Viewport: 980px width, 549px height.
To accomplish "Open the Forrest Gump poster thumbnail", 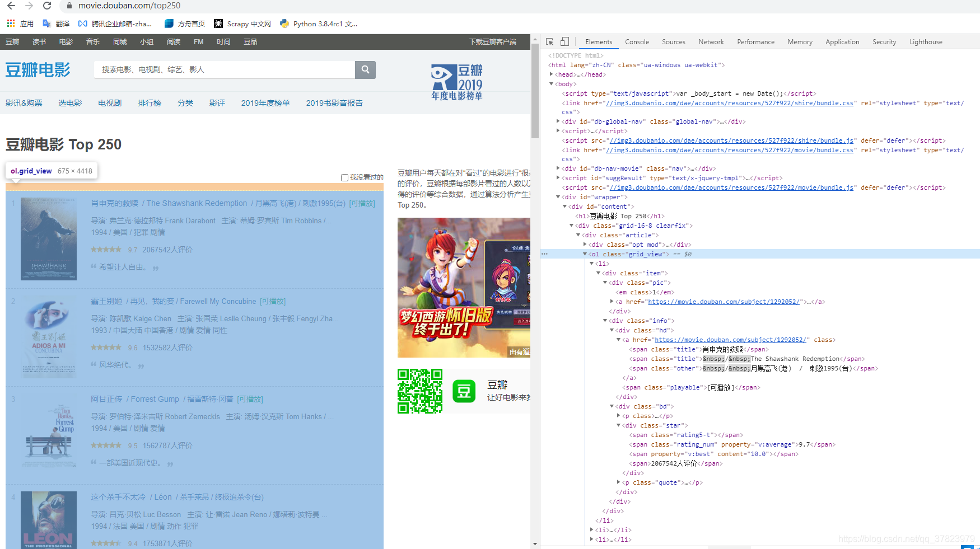I will (49, 435).
